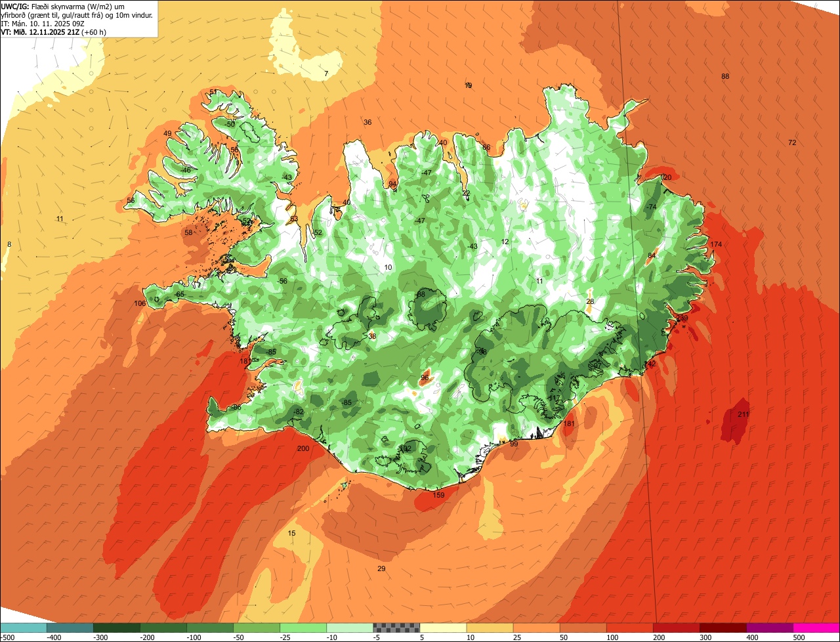Click the 88 value in the northeast sea

725,76
